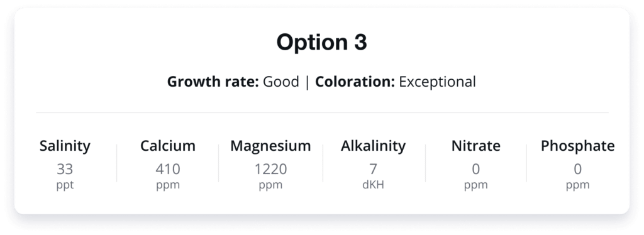This screenshot has width=644, height=235.
Task: Click the dKH unit text
Action: pyautogui.click(x=373, y=185)
